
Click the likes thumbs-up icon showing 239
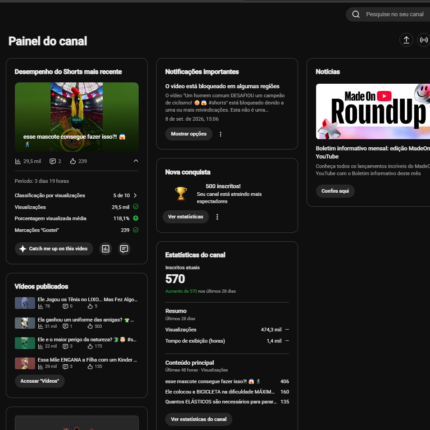pyautogui.click(x=73, y=161)
